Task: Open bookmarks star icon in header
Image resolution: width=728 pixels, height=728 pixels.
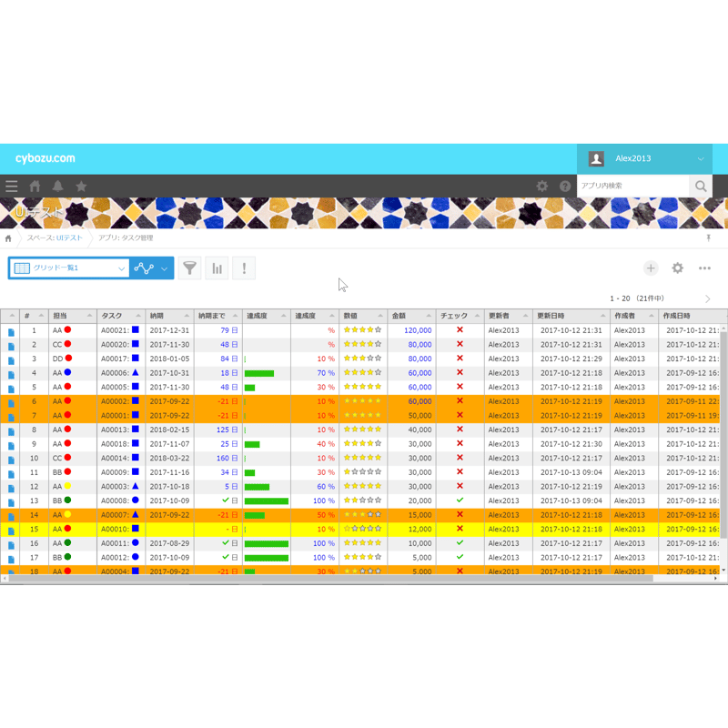Action: (x=81, y=187)
